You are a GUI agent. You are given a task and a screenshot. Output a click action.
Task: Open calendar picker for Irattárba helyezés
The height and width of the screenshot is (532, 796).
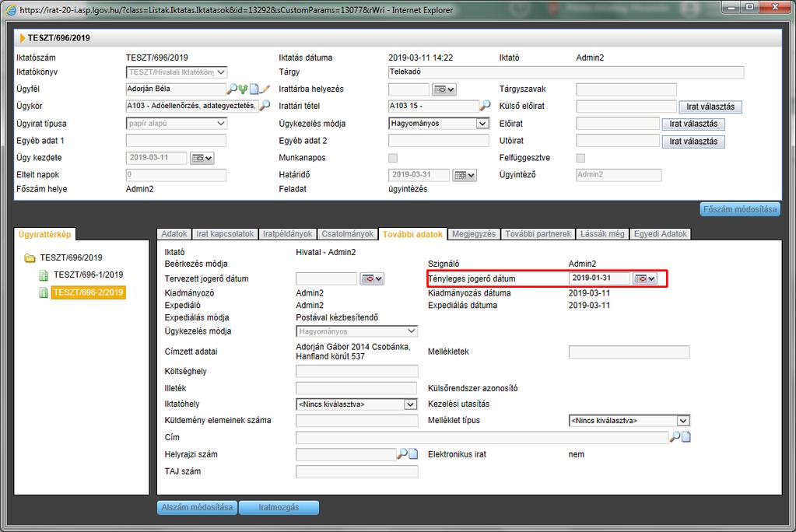[x=444, y=90]
